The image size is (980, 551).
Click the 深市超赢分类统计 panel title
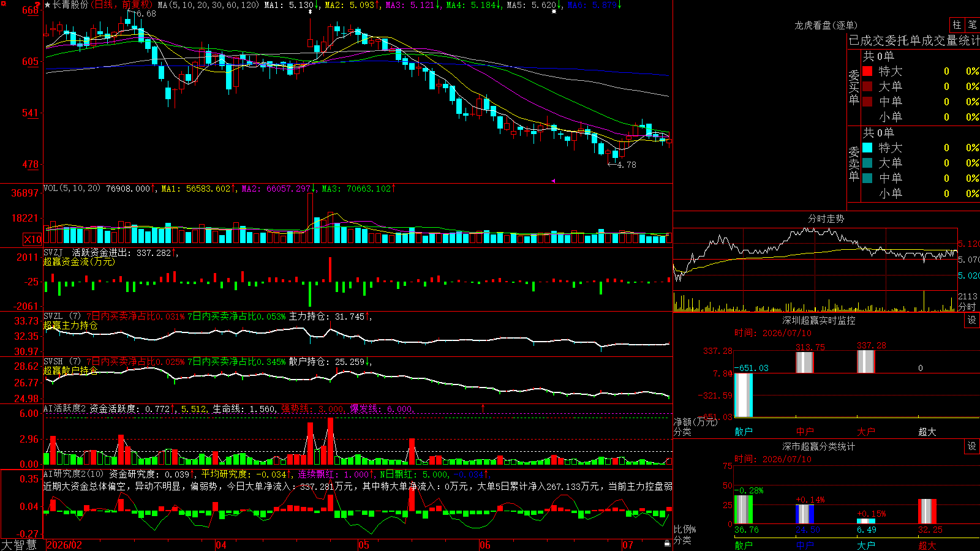click(x=819, y=446)
